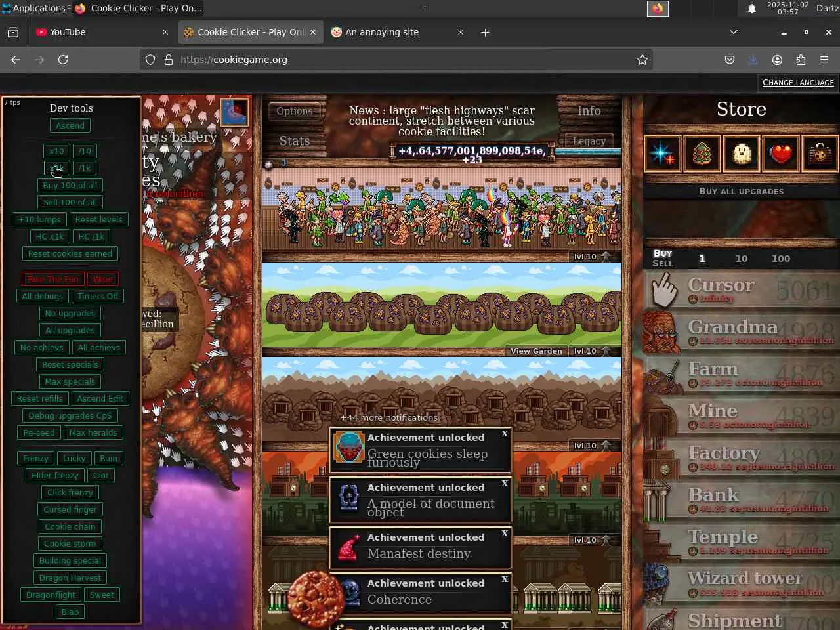Open the list all tabs dropdown

[734, 32]
